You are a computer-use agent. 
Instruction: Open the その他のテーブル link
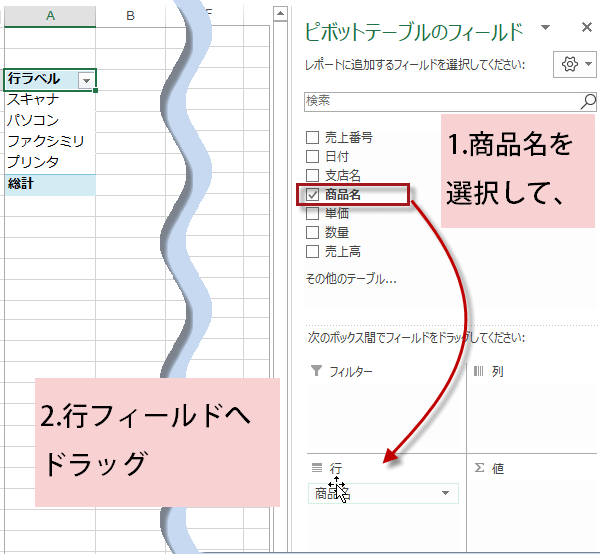pos(350,279)
